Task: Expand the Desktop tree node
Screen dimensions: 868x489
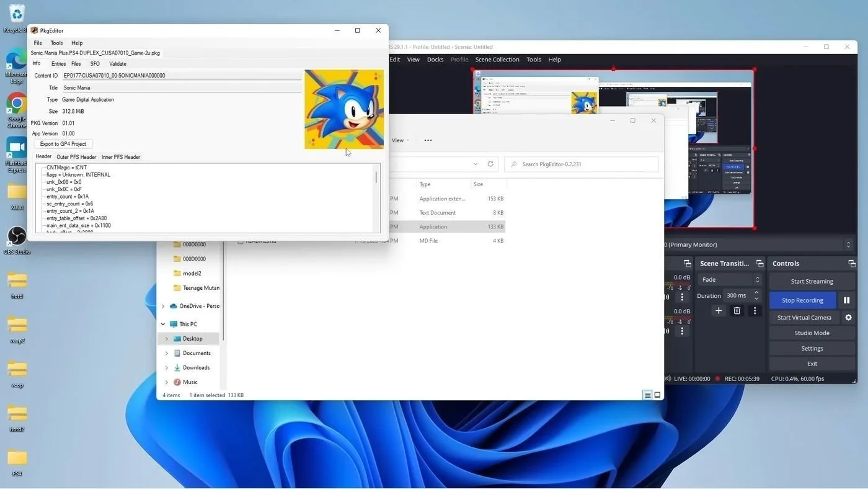Action: pyautogui.click(x=166, y=339)
